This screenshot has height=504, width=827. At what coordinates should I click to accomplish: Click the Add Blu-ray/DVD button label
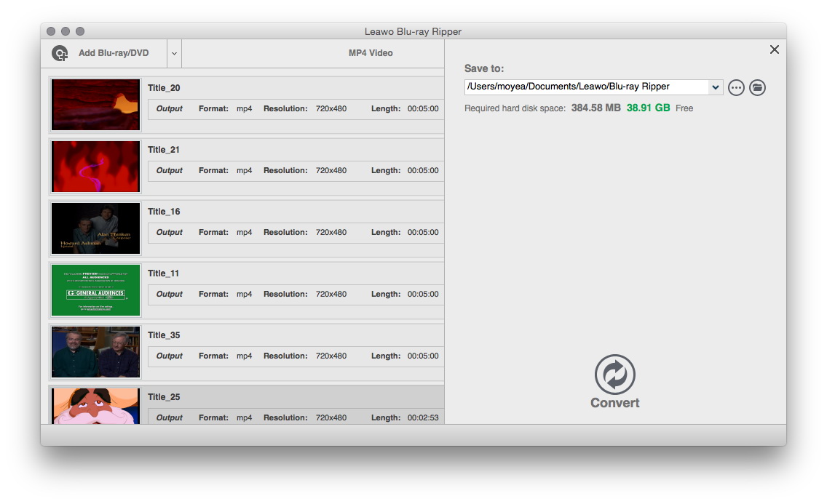(x=114, y=52)
